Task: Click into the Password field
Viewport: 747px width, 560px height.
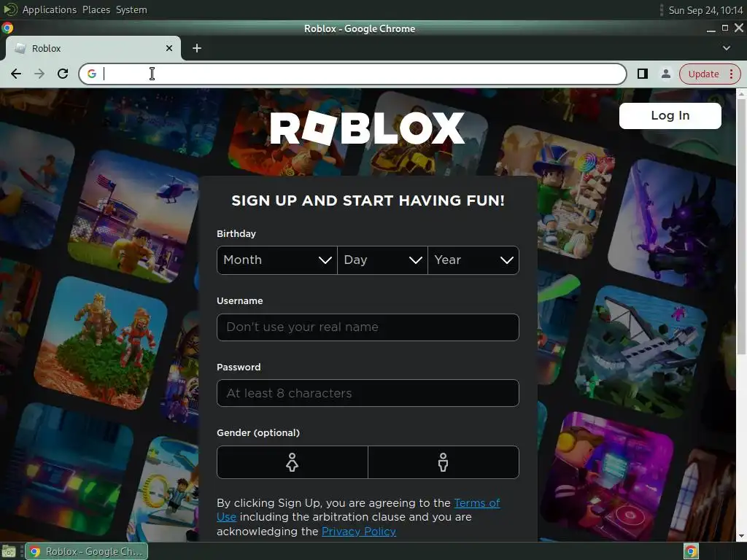Action: coord(368,393)
